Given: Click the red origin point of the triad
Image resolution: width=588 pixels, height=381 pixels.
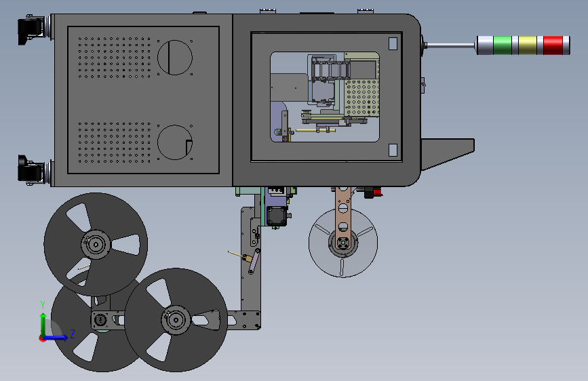Looking at the screenshot, I should pos(41,338).
